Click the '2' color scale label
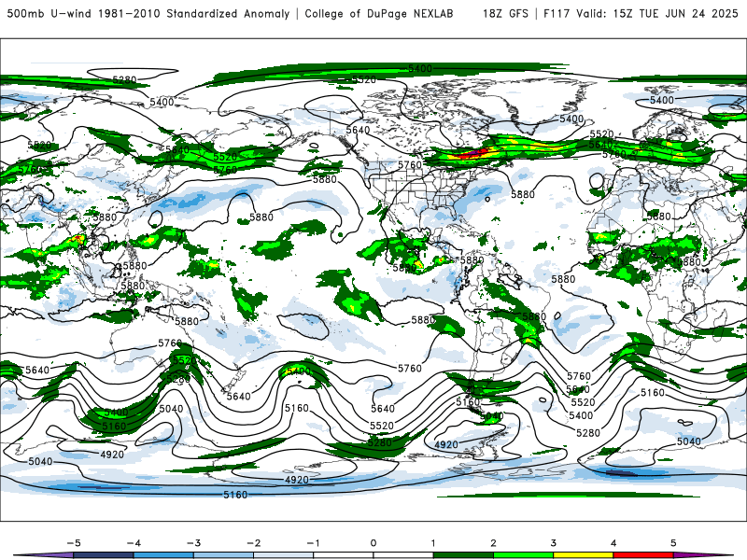This screenshot has height=560, width=747. coord(493,543)
